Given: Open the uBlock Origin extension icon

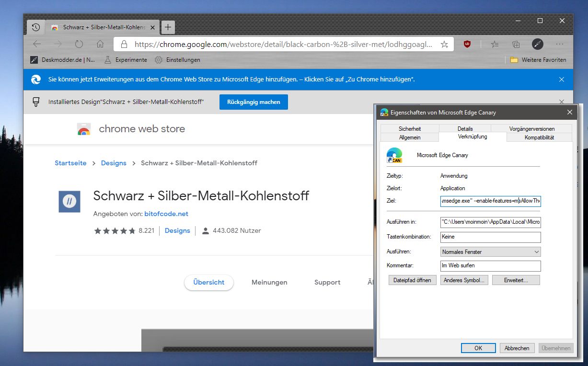Looking at the screenshot, I should (467, 44).
